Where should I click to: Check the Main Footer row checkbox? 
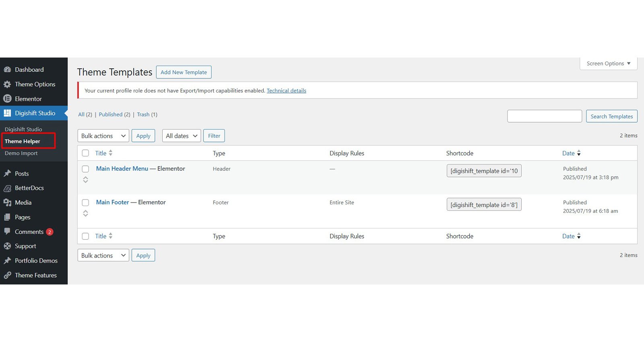pos(85,202)
